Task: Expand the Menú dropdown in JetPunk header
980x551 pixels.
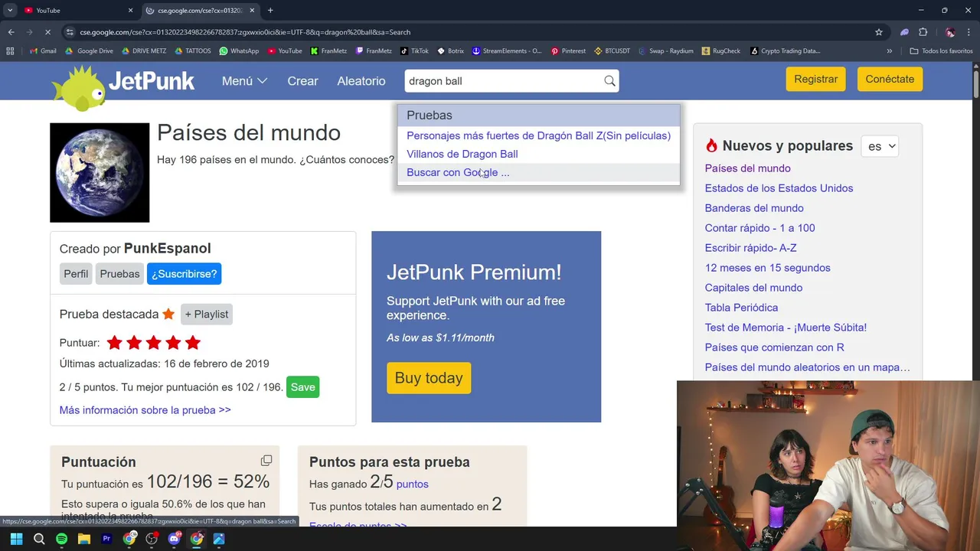Action: (x=244, y=81)
